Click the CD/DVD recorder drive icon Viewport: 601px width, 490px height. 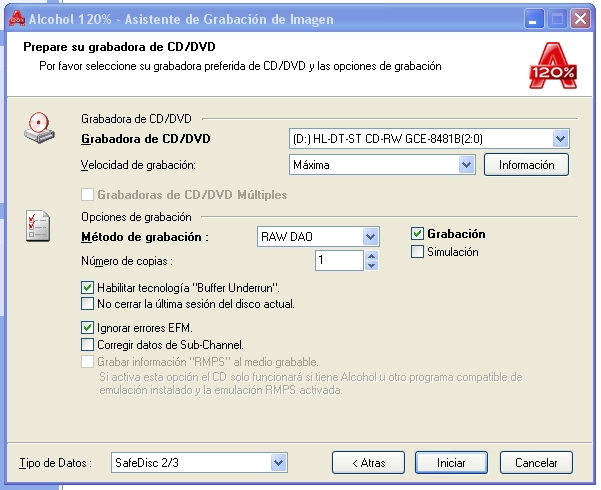pyautogui.click(x=39, y=128)
